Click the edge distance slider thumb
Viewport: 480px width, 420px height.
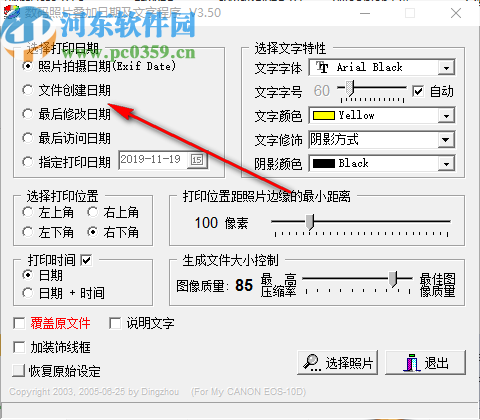coord(310,222)
